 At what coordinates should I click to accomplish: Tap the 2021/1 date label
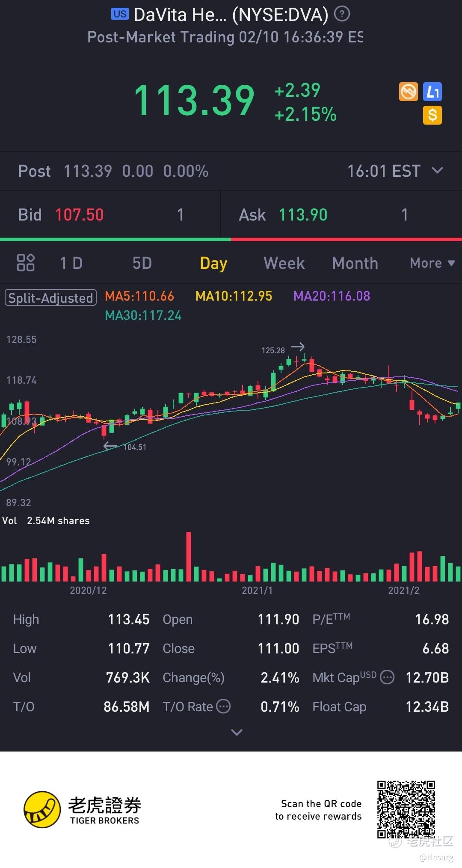point(257,591)
